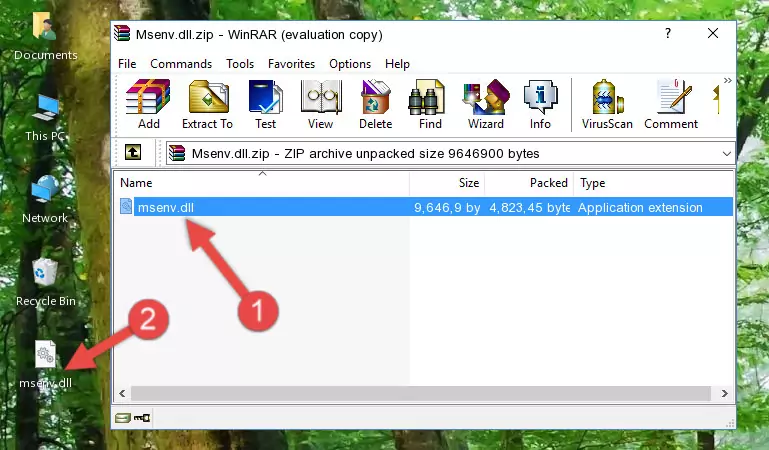Screen dimensions: 769x450
Task: Sort files by the Size column
Action: click(x=447, y=183)
